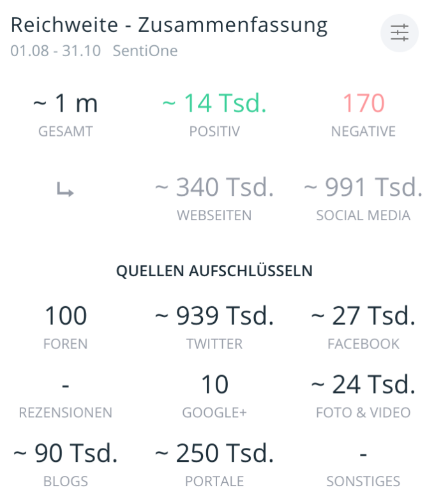Click the Reichweite - Zusammenfassung title

point(169,25)
